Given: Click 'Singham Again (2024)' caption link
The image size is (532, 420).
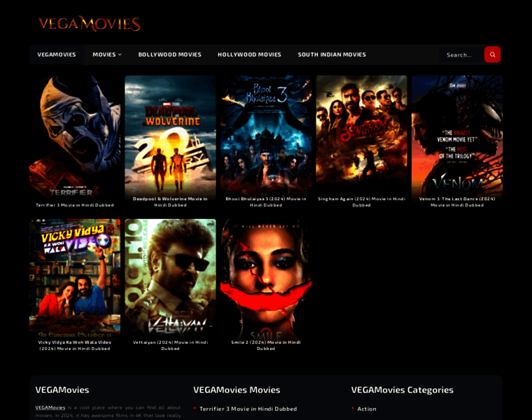Looking at the screenshot, I should 362,202.
